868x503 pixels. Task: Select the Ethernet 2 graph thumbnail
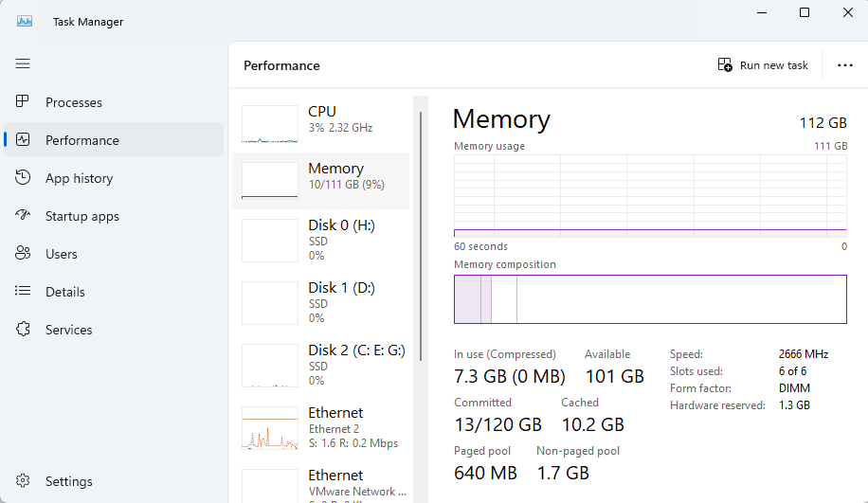269,428
